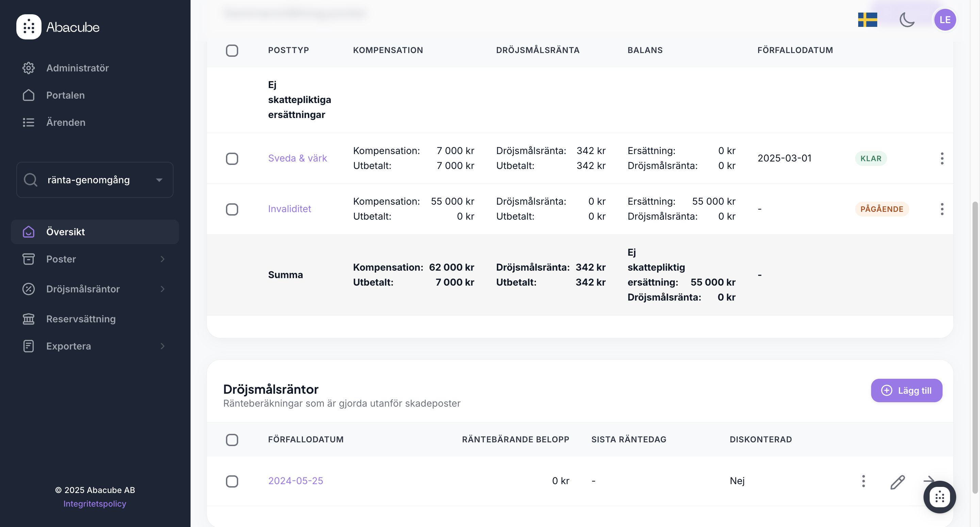Image resolution: width=980 pixels, height=527 pixels.
Task: Toggle select-all checkbox in Dröjsmålsräntor table header
Action: [x=232, y=440]
